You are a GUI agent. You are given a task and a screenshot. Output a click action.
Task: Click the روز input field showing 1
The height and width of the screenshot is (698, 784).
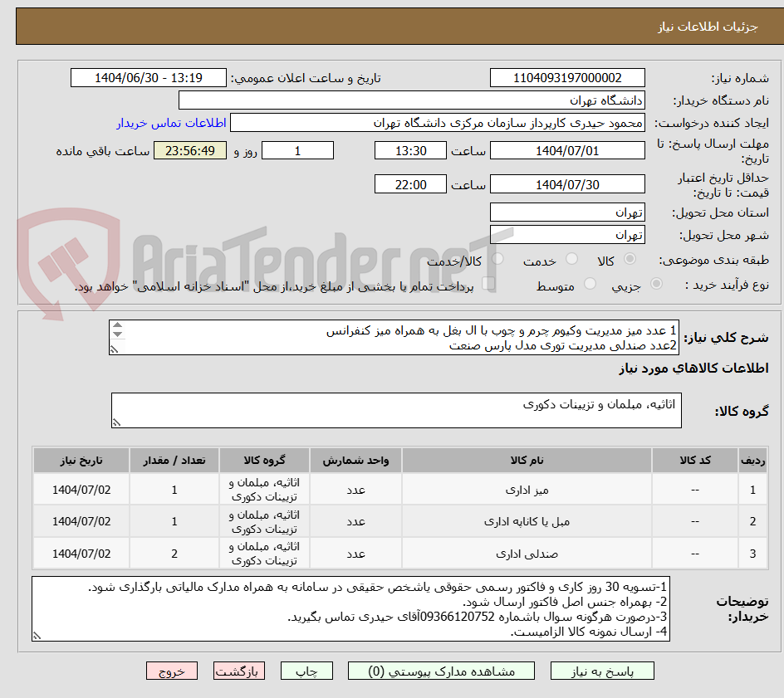pos(299,150)
